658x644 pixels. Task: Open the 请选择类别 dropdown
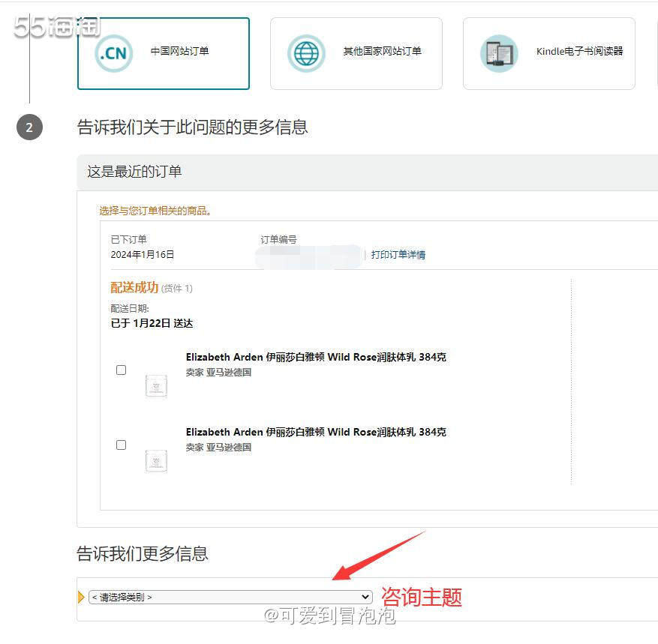[x=230, y=597]
